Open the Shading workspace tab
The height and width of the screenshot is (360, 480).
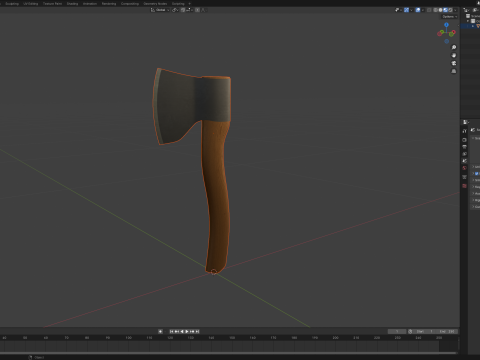72,4
